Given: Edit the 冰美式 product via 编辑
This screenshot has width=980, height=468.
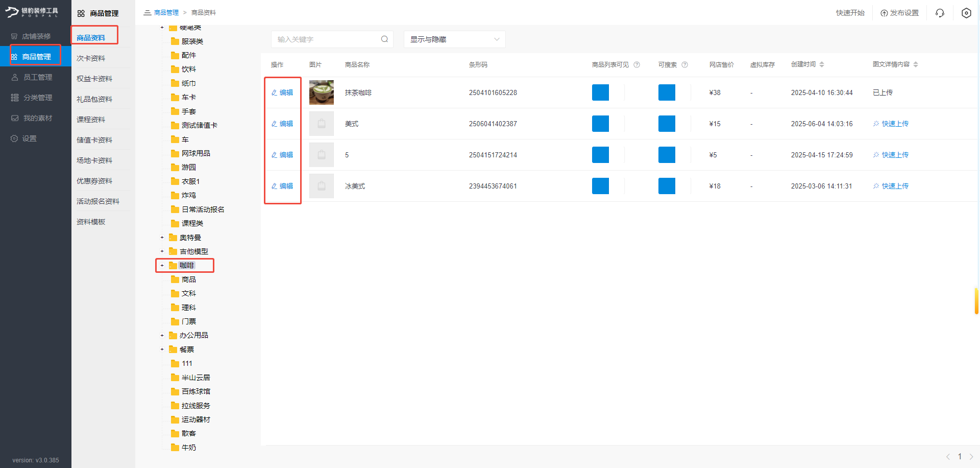Looking at the screenshot, I should (282, 186).
